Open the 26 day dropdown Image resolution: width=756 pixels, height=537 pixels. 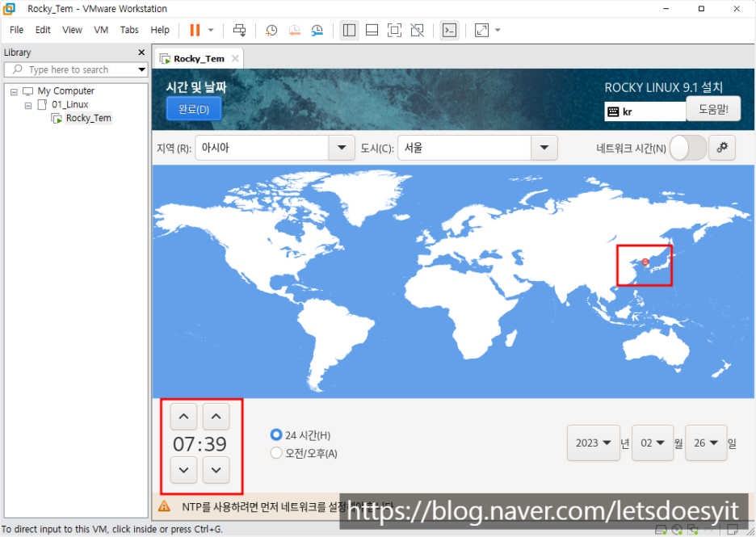(706, 443)
